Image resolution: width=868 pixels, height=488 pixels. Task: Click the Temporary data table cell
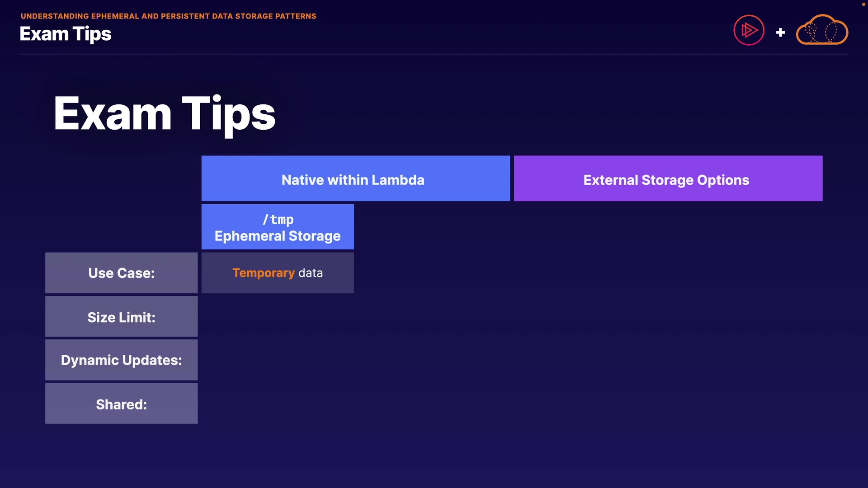277,273
